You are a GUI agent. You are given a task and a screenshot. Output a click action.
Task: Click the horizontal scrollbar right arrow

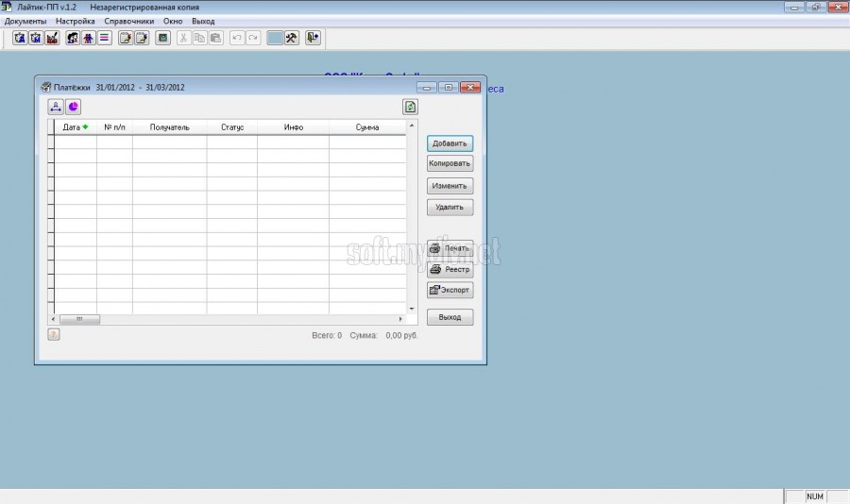[400, 319]
